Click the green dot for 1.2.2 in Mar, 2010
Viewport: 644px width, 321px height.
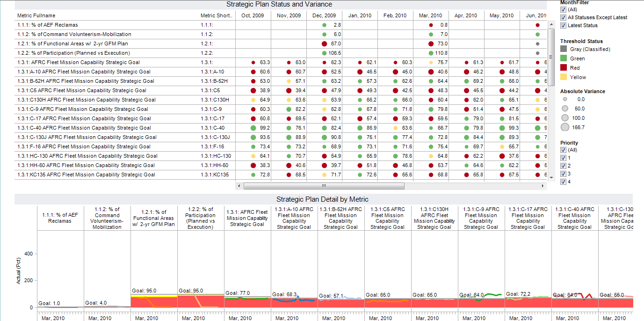431,53
